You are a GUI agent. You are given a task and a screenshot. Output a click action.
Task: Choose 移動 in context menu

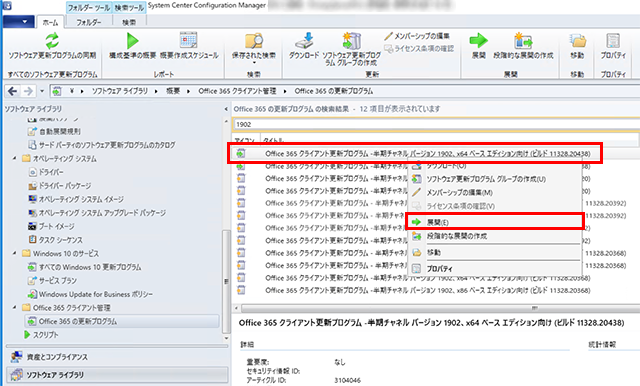[495, 253]
